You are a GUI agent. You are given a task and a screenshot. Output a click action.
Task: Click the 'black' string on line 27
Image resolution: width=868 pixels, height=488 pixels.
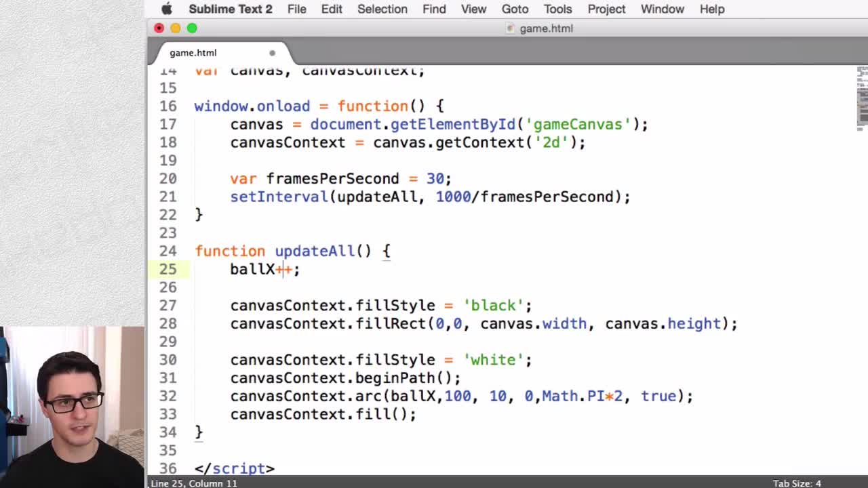(x=493, y=306)
